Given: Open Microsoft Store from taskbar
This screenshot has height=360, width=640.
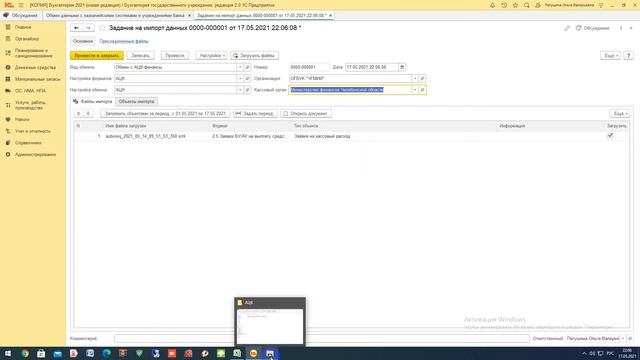Looking at the screenshot, I should (x=41, y=353).
